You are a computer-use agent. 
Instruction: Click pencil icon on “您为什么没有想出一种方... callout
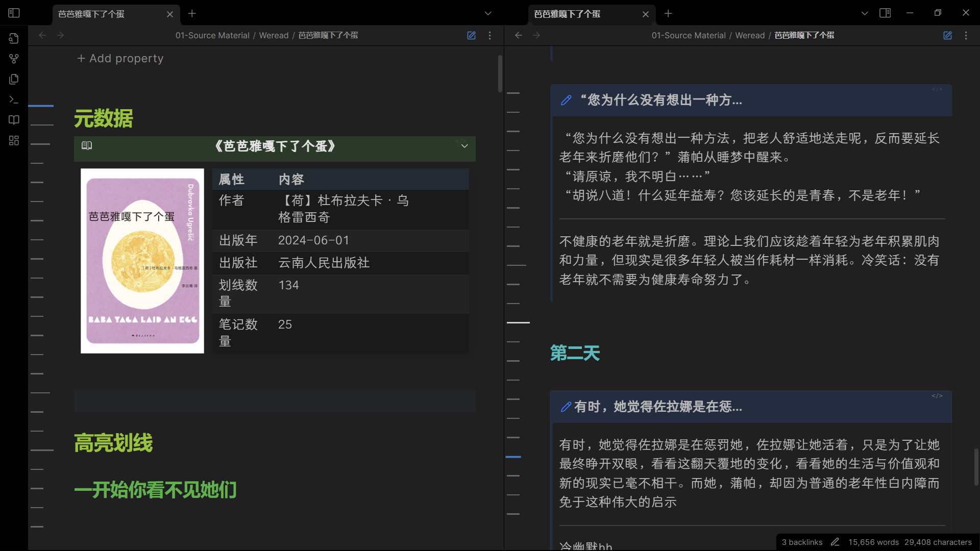click(x=566, y=100)
